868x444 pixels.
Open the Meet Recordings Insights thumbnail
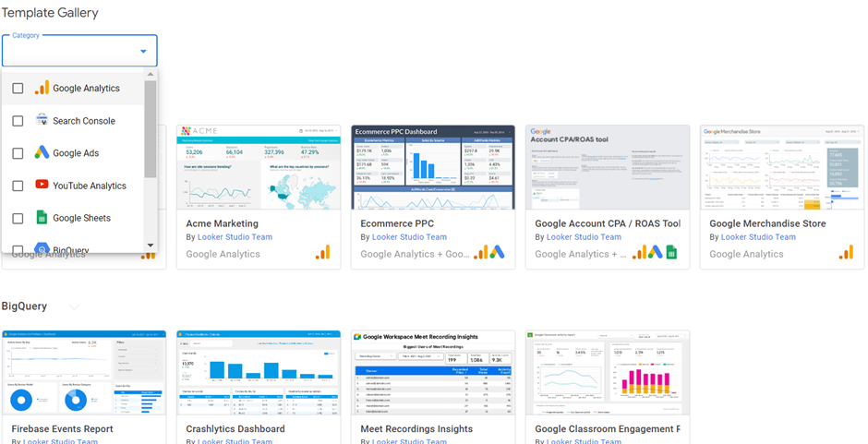pos(433,372)
